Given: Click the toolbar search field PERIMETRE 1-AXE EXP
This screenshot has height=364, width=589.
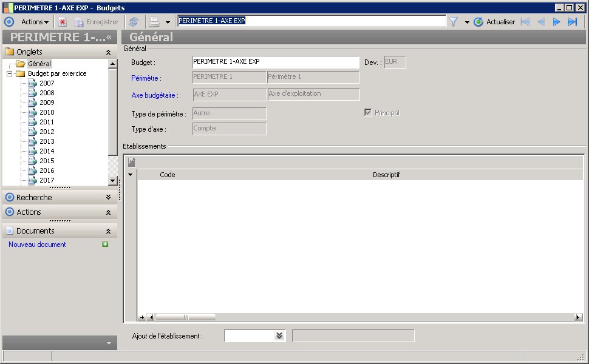Looking at the screenshot, I should click(312, 21).
